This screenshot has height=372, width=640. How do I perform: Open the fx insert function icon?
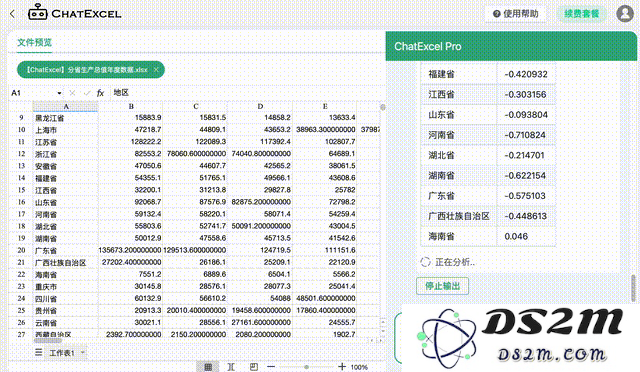[x=100, y=93]
